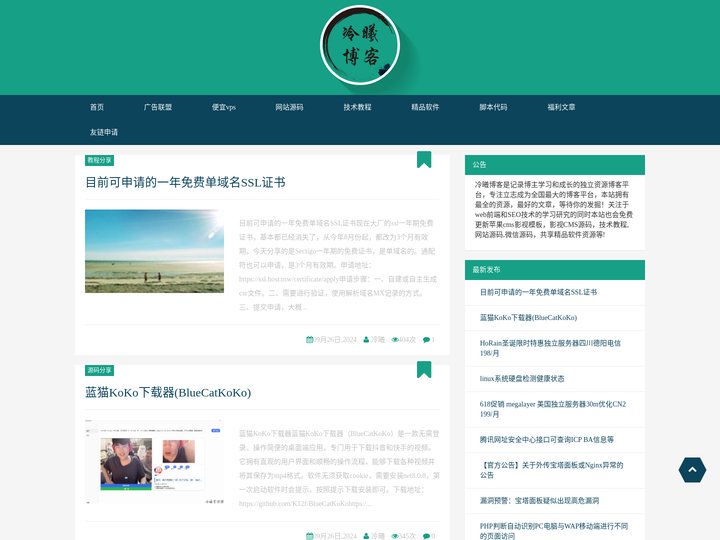Open sidebar link 蓝猫KoKo下载器(BlueCatKoKo)

[x=528, y=317]
